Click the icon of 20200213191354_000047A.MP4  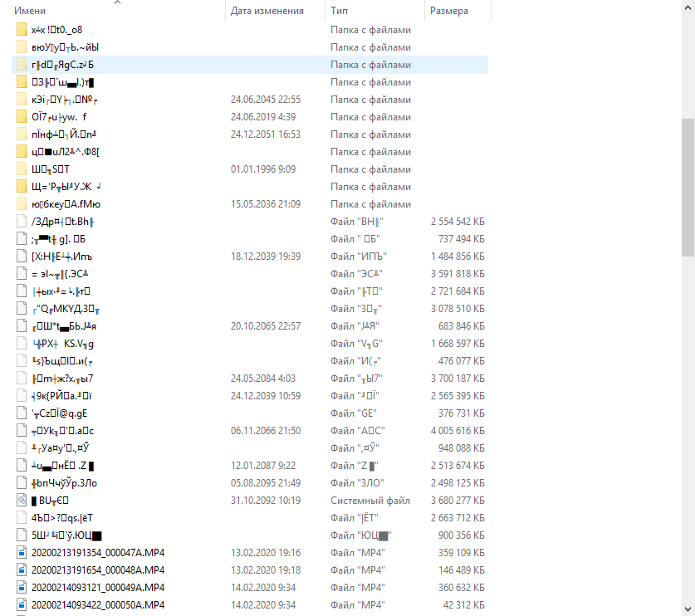(22, 552)
